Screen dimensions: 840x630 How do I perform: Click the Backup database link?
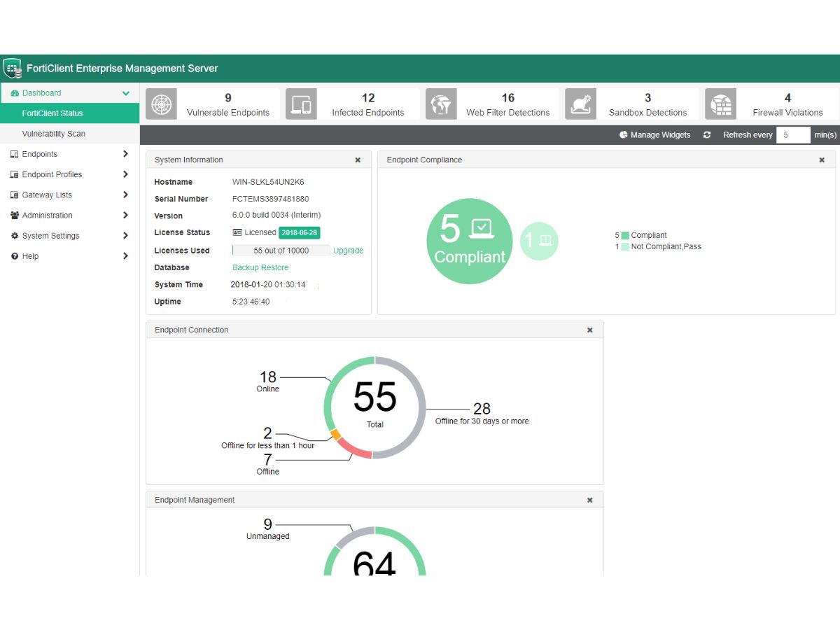point(246,267)
